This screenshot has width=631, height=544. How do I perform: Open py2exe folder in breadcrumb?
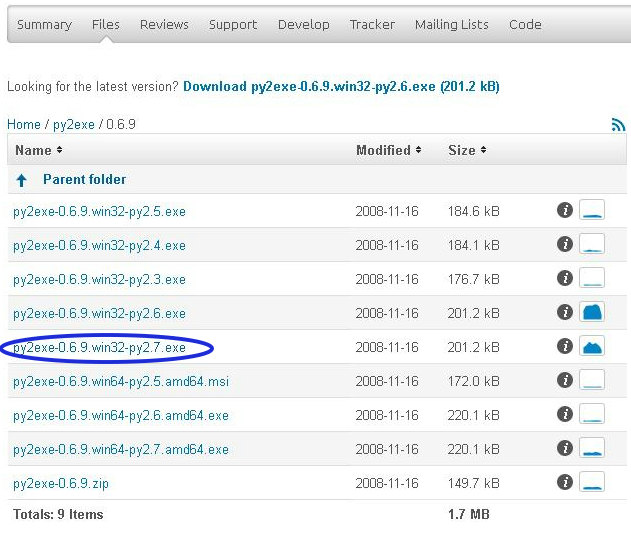pos(74,125)
